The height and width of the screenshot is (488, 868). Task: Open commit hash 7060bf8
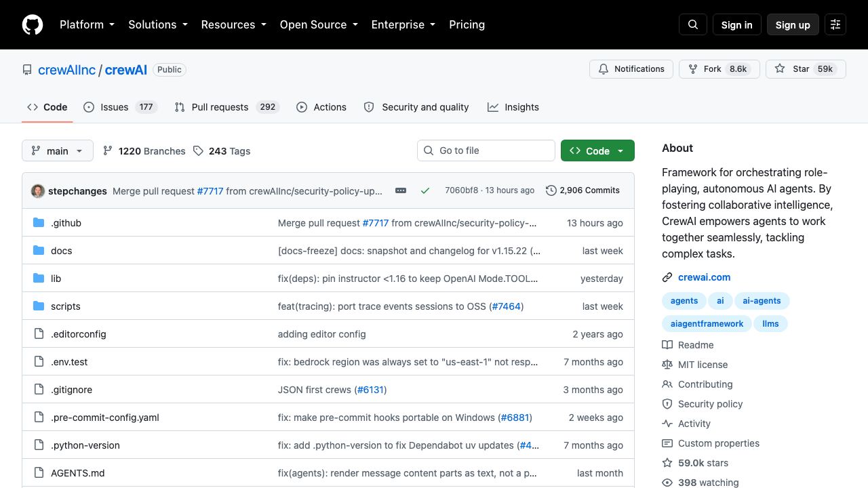tap(461, 190)
